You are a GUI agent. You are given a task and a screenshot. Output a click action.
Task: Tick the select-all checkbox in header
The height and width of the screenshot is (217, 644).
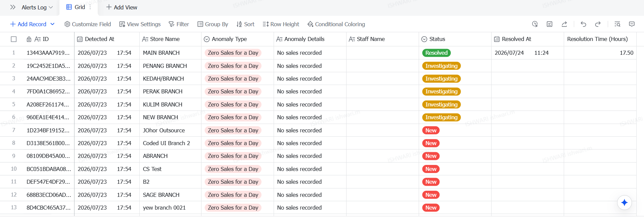[14, 39]
